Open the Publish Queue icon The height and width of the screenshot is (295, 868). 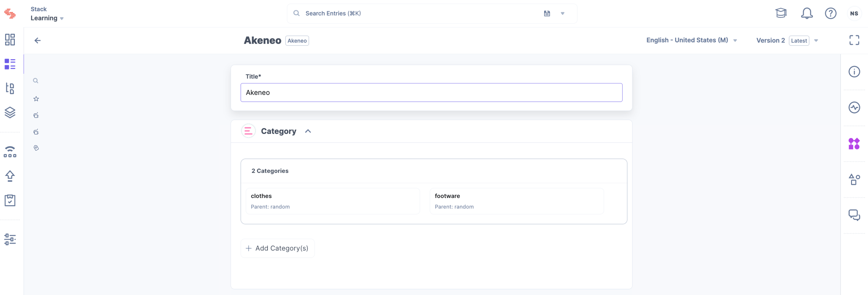10,152
